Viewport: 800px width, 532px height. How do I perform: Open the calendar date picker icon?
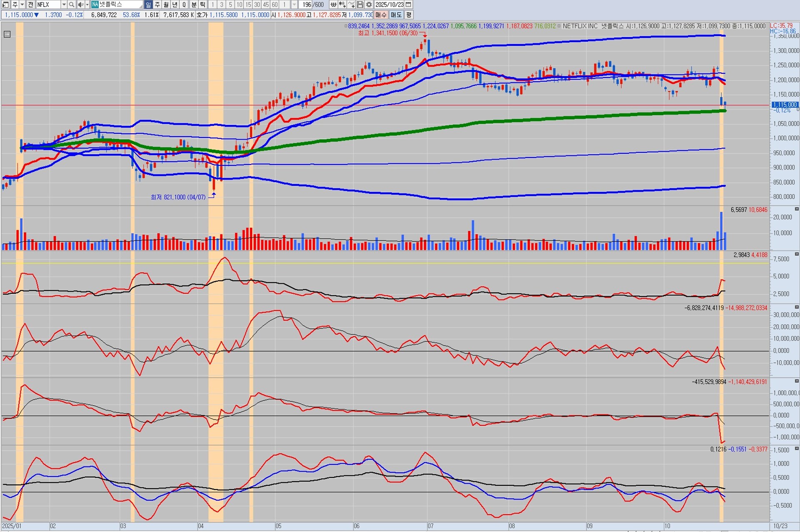pos(409,5)
